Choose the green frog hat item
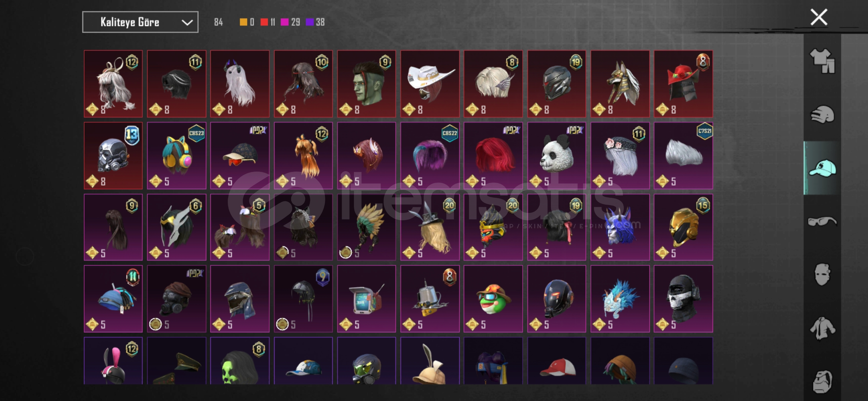Viewport: 868px width, 401px height. (x=493, y=299)
